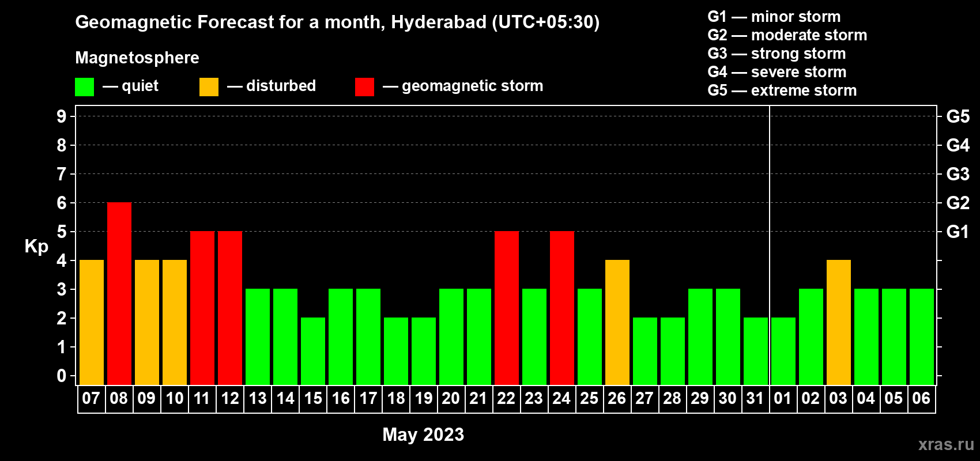
Task: Click the date label 28 on the axis
Action: pos(672,398)
